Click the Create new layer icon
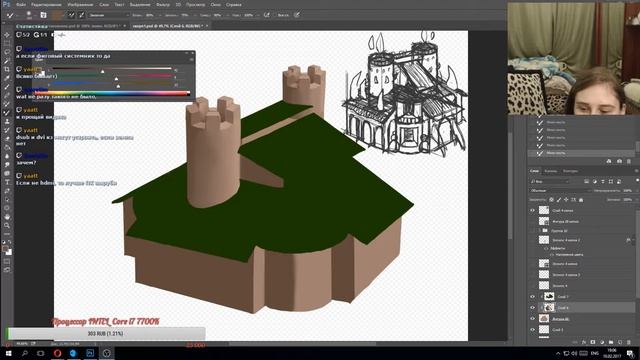This screenshot has height=360, width=640. click(x=620, y=342)
